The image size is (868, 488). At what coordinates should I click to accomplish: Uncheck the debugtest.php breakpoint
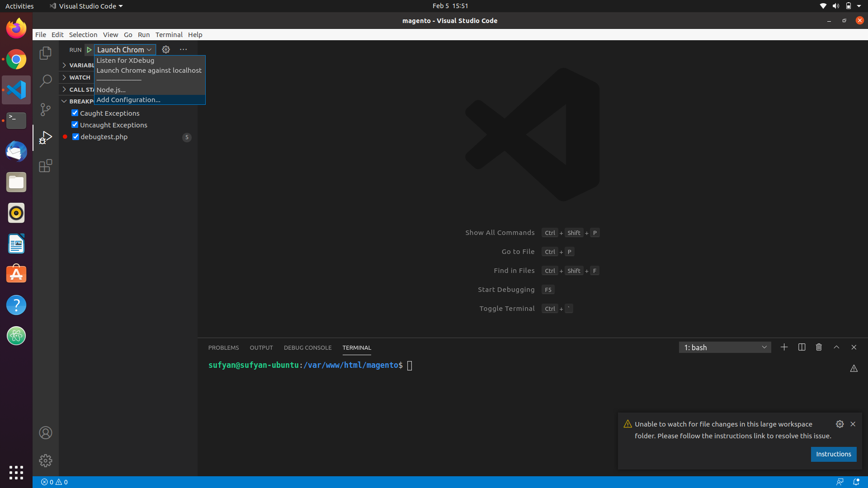(75, 136)
